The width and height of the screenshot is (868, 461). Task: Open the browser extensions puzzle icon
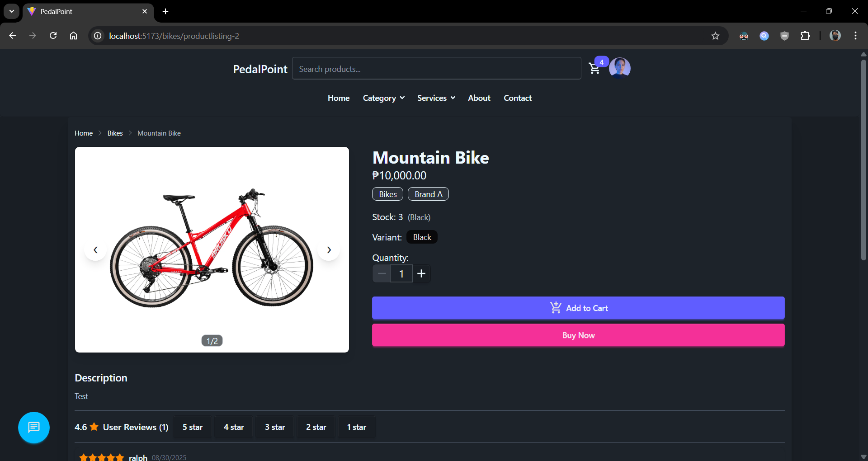[805, 36]
